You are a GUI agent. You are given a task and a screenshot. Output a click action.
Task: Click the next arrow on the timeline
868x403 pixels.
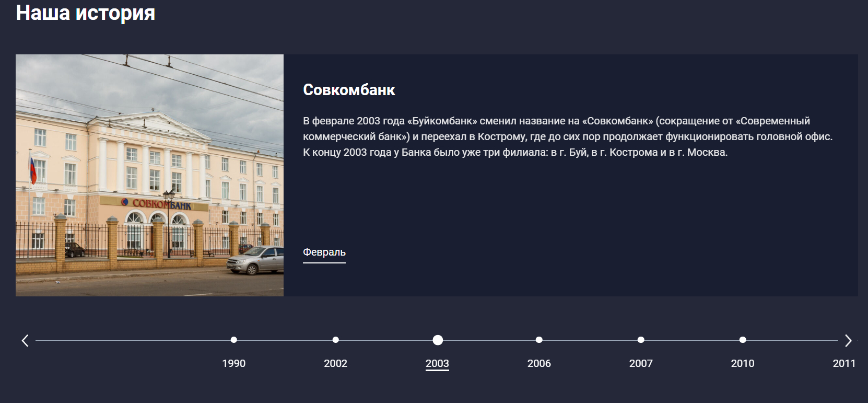click(848, 341)
